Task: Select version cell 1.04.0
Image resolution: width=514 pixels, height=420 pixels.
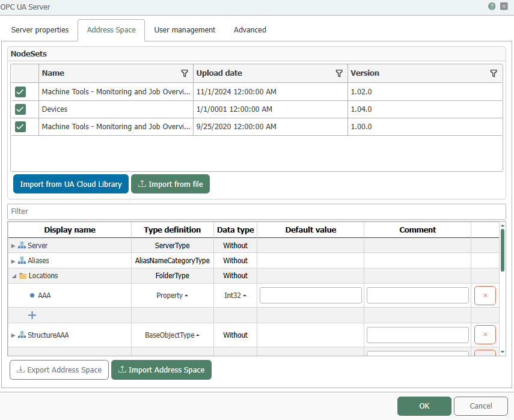Action: pyautogui.click(x=425, y=109)
